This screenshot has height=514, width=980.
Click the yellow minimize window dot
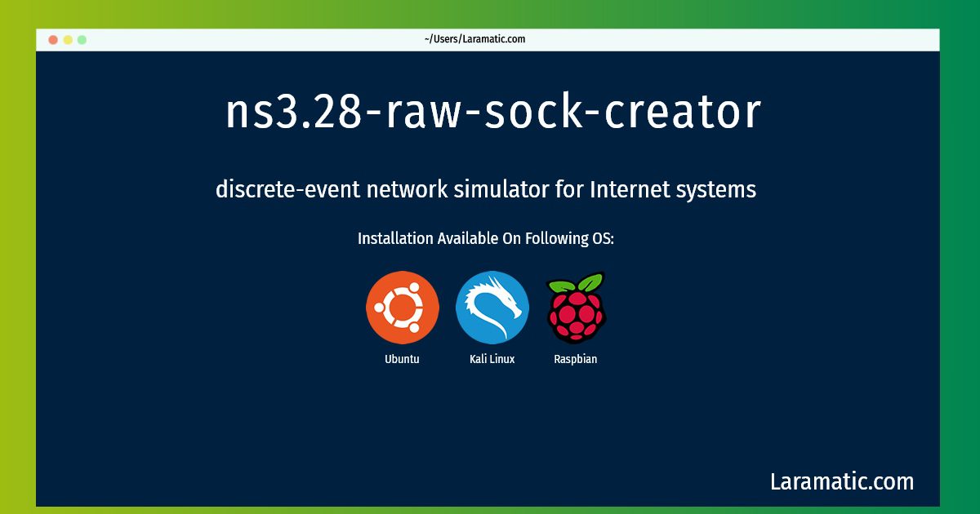(x=68, y=39)
